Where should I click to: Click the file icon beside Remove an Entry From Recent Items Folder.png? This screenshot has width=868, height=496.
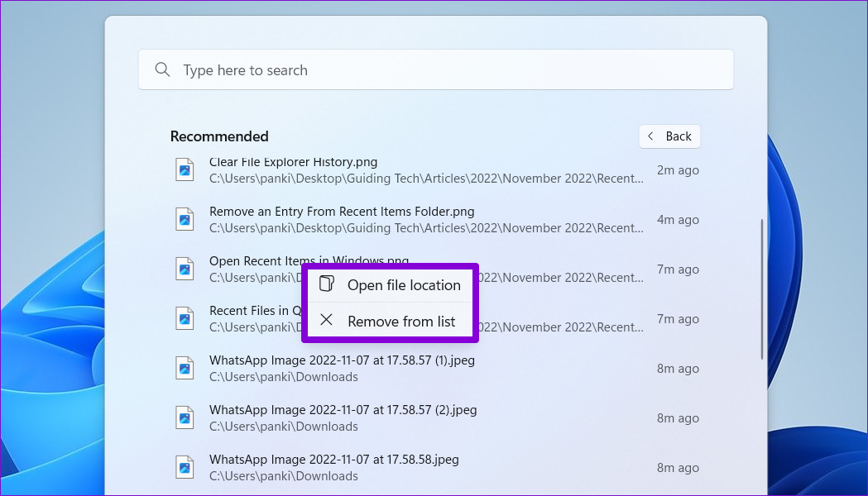[x=184, y=219]
